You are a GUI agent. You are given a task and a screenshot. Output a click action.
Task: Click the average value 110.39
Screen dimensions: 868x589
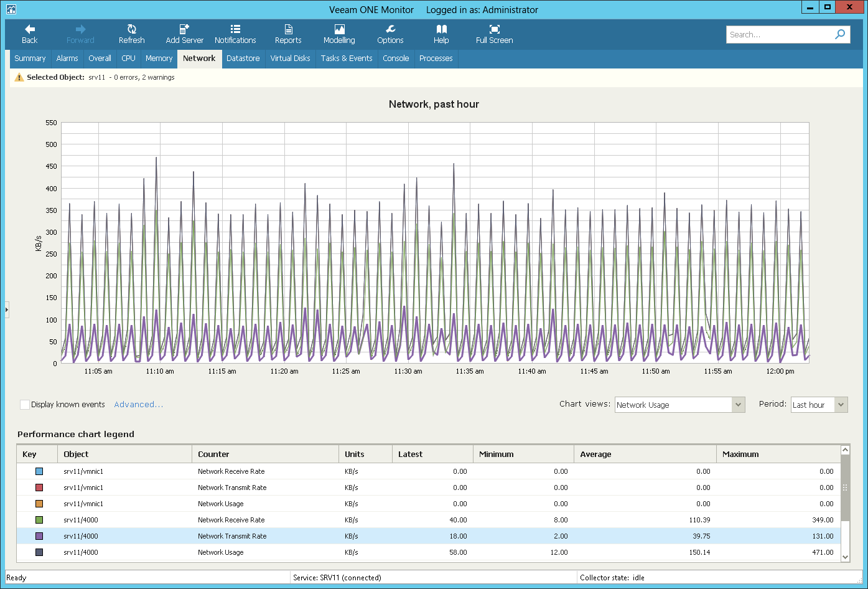pyautogui.click(x=699, y=520)
